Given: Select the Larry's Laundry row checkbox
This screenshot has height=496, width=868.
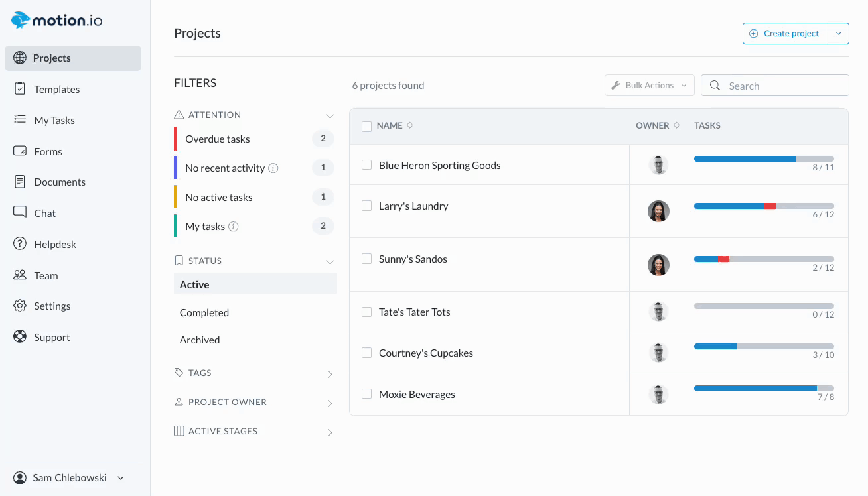Looking at the screenshot, I should pos(366,206).
